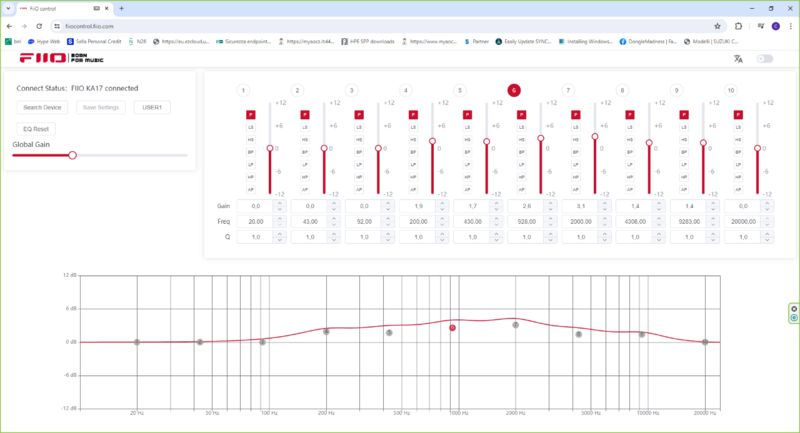Viewport: 800px width, 433px height.
Task: Select HP filter type for band 7
Action: click(575, 176)
